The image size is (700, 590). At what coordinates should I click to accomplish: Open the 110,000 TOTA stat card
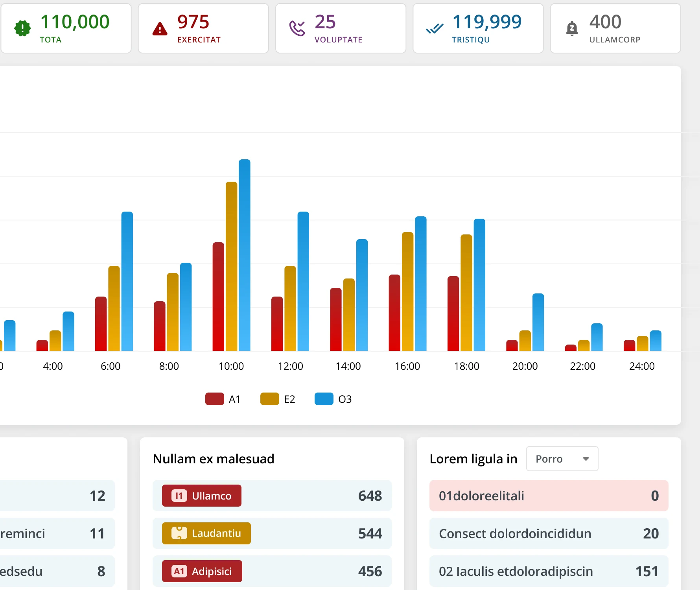66,28
